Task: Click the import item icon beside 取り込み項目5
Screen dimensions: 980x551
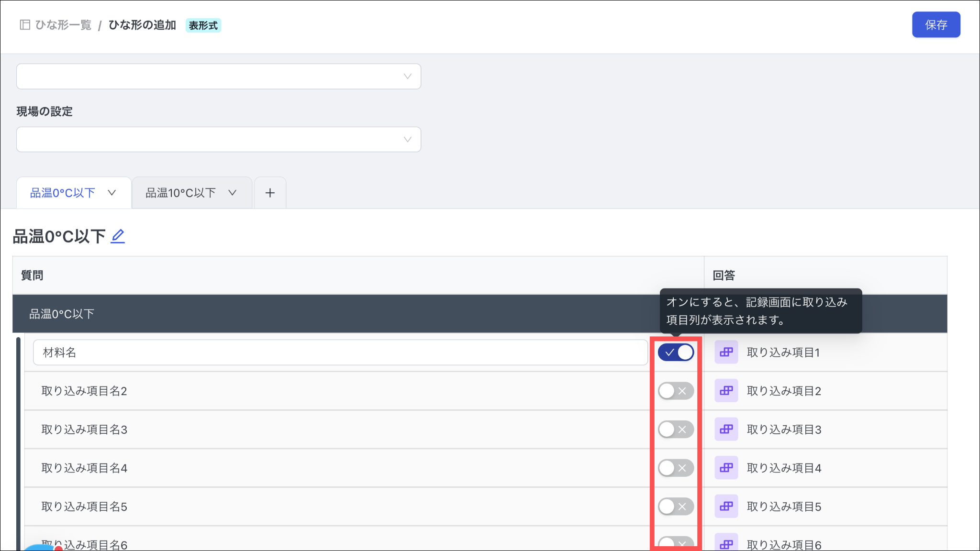Action: [x=726, y=507]
